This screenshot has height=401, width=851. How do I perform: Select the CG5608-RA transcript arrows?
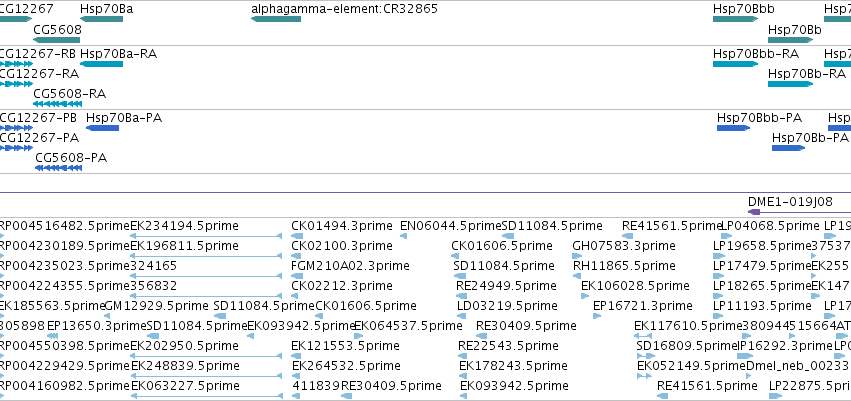tap(58, 104)
